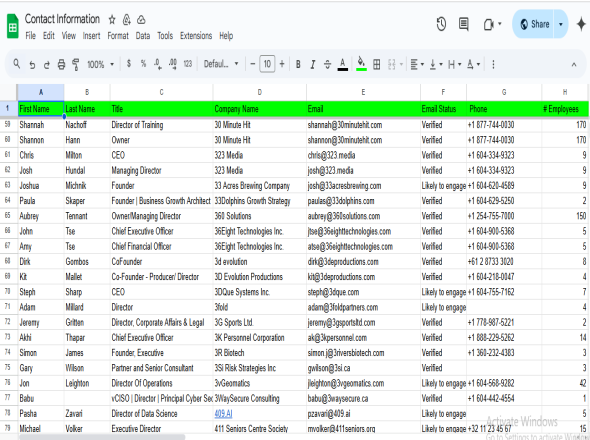This screenshot has width=590, height=440.
Task: Open the Edit menu
Action: (x=49, y=36)
